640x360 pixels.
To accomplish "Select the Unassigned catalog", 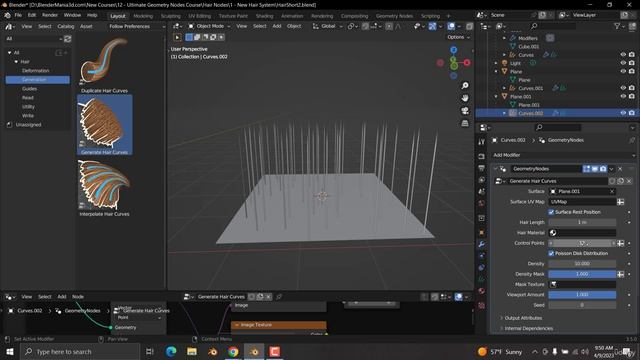I will pyautogui.click(x=28, y=124).
